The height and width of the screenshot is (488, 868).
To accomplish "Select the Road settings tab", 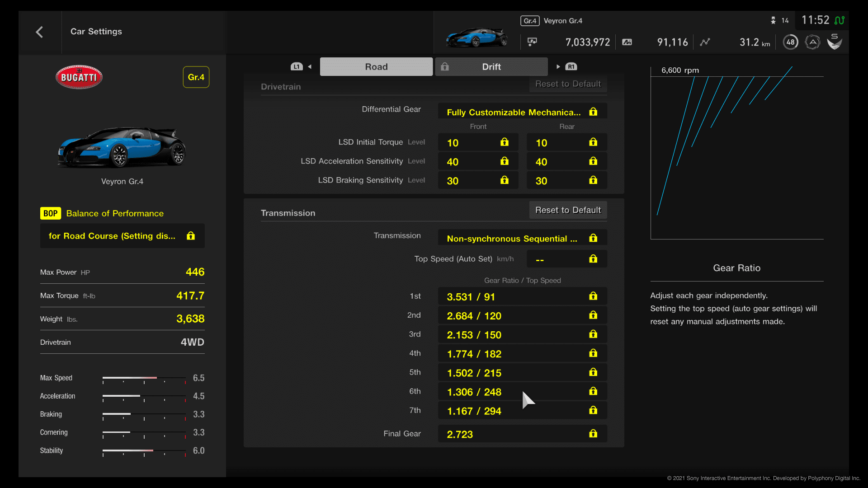I will 376,66.
